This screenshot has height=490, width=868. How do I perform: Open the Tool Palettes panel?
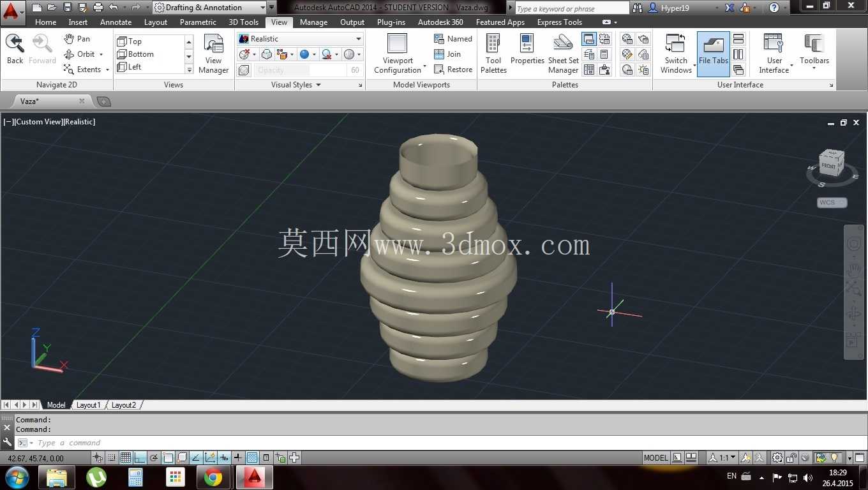pyautogui.click(x=493, y=54)
